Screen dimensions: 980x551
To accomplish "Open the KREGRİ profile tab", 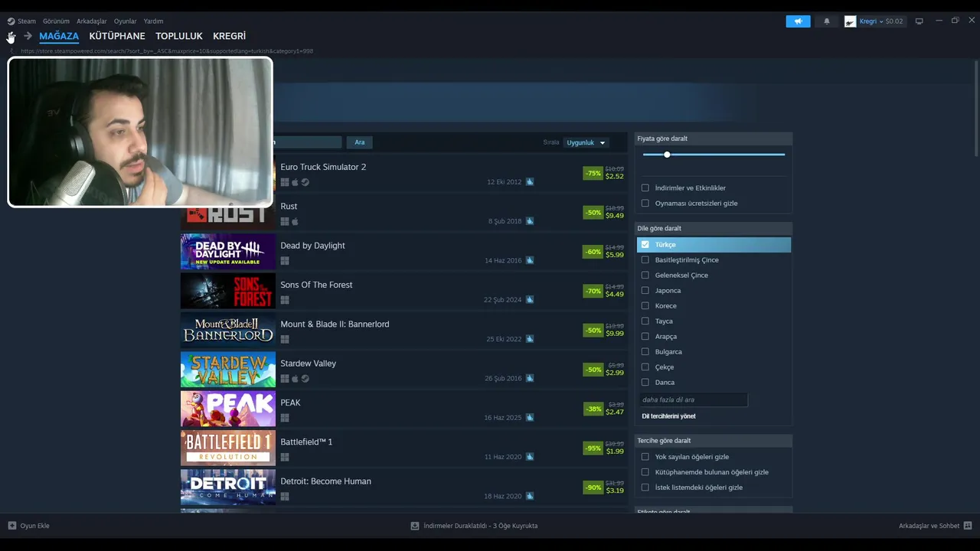I will coord(230,36).
